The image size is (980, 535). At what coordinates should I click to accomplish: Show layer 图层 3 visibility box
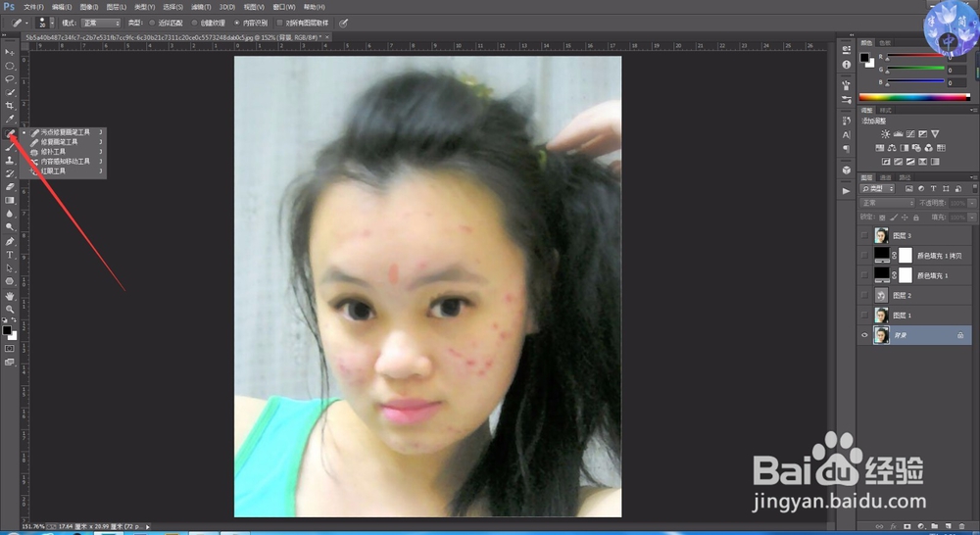pos(865,235)
